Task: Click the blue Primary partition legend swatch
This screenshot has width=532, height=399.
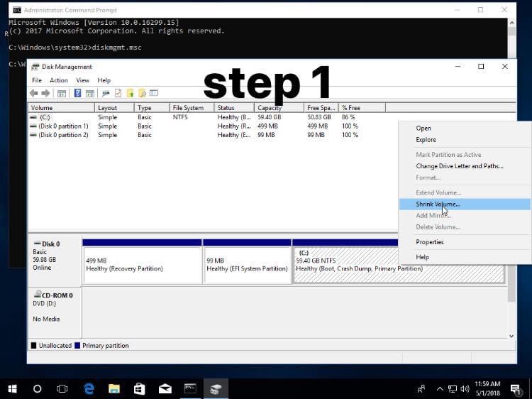Action: (x=77, y=345)
